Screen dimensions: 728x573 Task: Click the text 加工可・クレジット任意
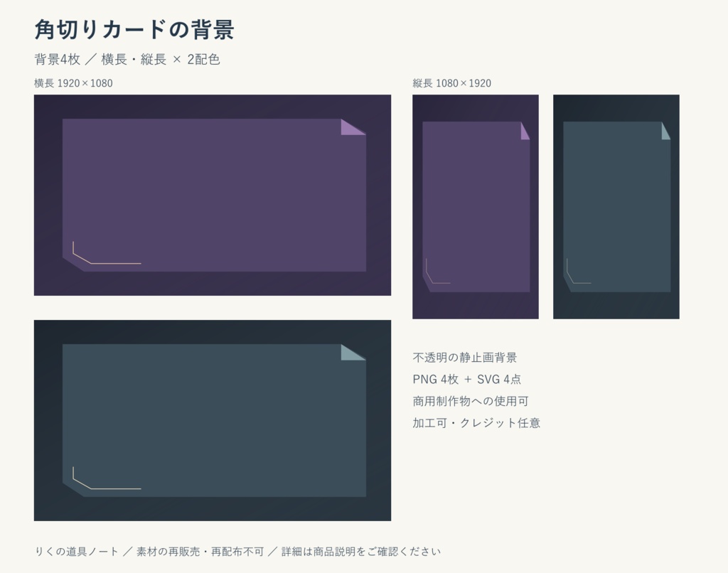click(x=476, y=423)
